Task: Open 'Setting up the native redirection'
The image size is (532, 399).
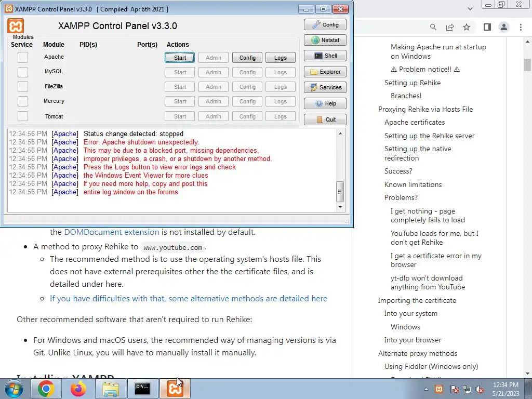Action: point(418,153)
